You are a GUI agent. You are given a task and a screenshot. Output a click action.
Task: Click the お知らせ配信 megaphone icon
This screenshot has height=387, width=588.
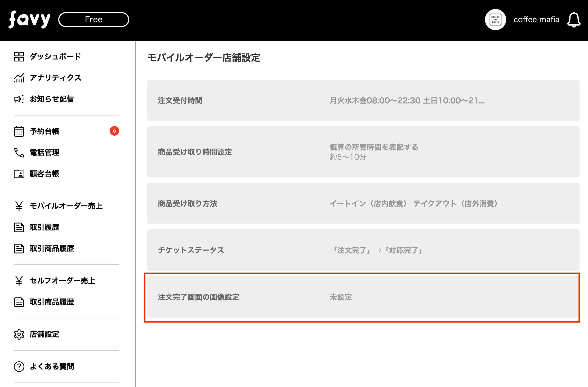(x=19, y=99)
